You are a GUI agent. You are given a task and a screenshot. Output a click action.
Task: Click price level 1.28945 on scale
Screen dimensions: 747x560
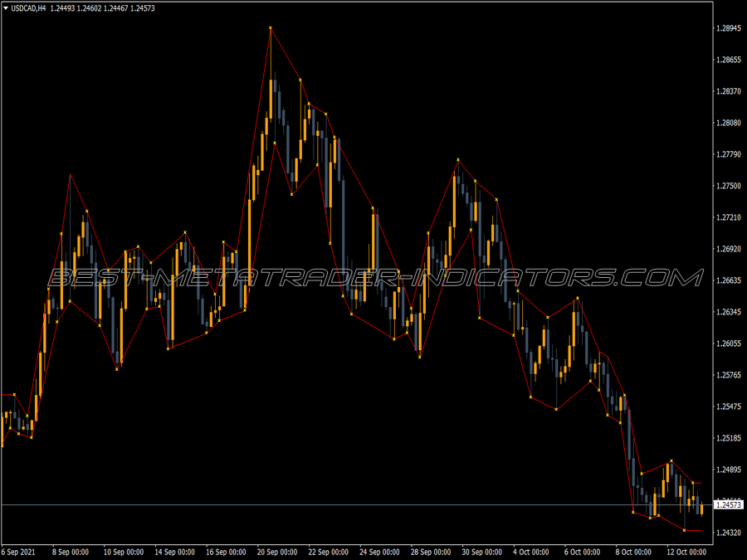coord(729,28)
